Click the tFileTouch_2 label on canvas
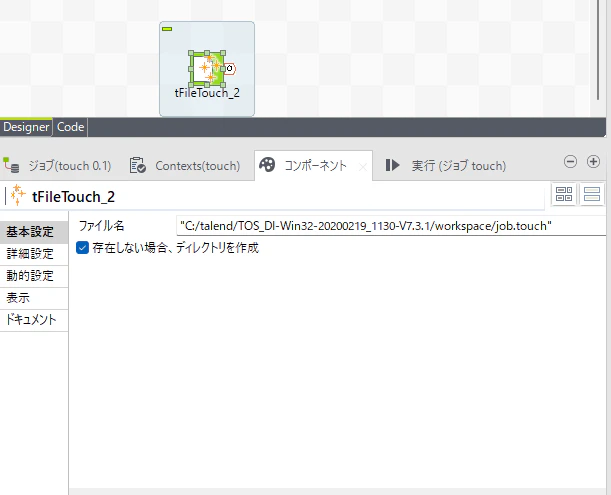Image resolution: width=611 pixels, height=495 pixels. [x=207, y=93]
